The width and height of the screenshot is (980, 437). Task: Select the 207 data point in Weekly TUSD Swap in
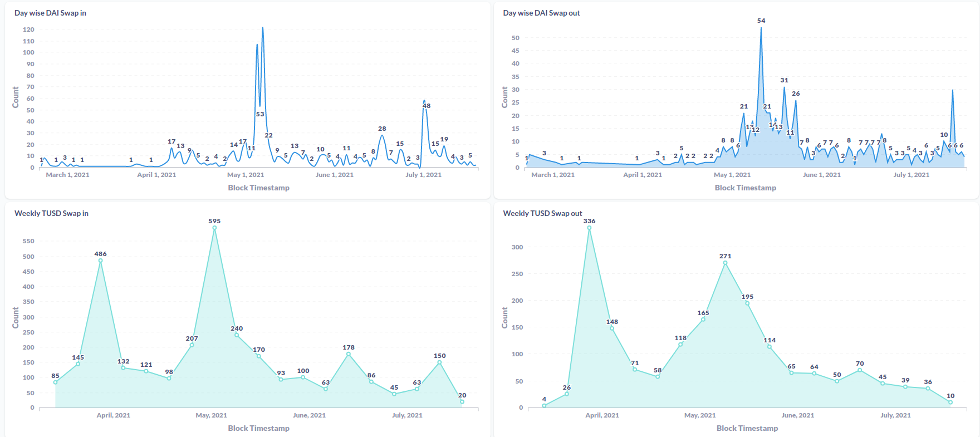(x=192, y=345)
